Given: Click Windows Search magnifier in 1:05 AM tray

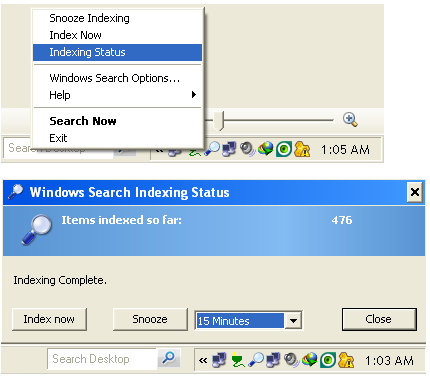Looking at the screenshot, I should pyautogui.click(x=212, y=149).
